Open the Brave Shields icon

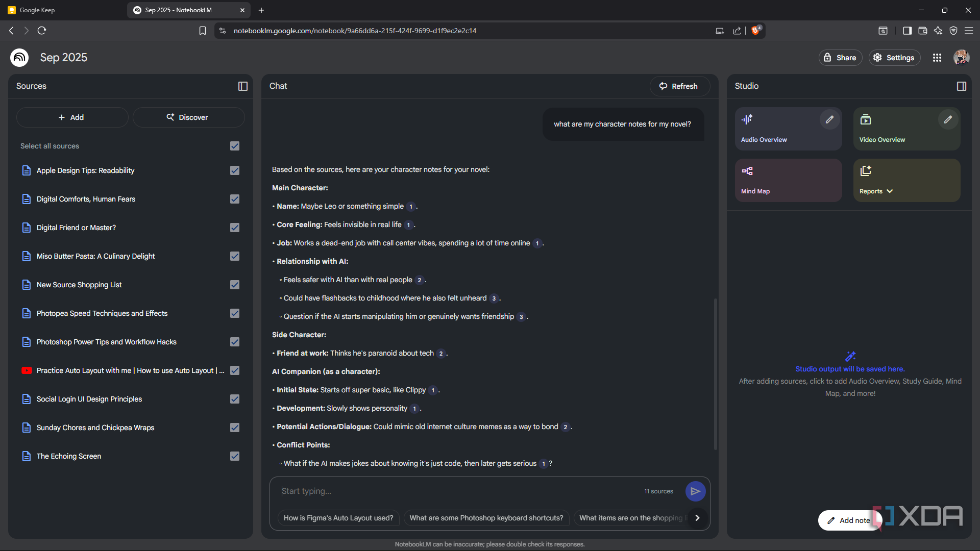(x=756, y=31)
